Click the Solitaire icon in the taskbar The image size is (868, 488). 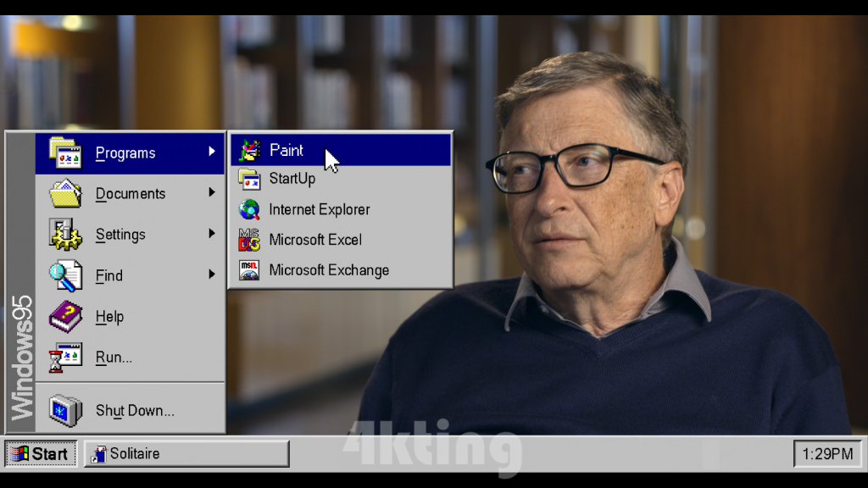98,454
